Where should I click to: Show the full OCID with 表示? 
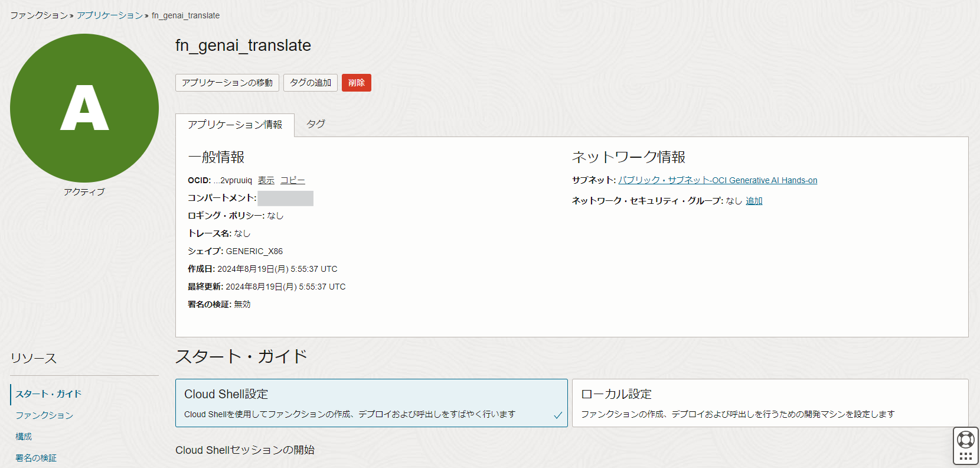tap(266, 180)
